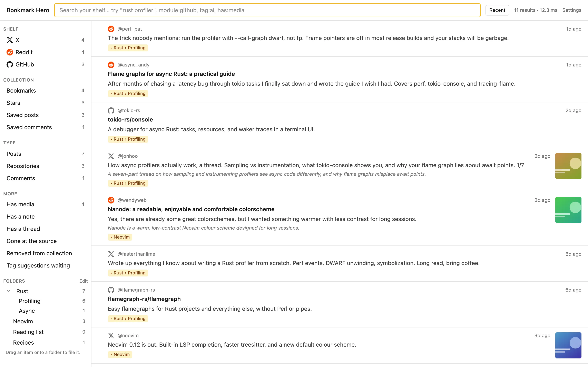Click the GitHub icon beside @tokio-rs
The width and height of the screenshot is (588, 367).
(111, 111)
